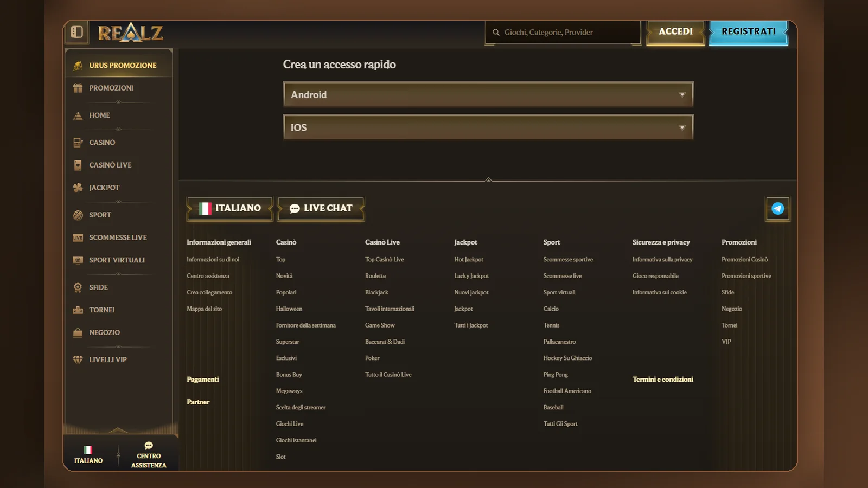Image resolution: width=868 pixels, height=488 pixels.
Task: Open Centro assistenza footer link
Action: click(x=208, y=276)
